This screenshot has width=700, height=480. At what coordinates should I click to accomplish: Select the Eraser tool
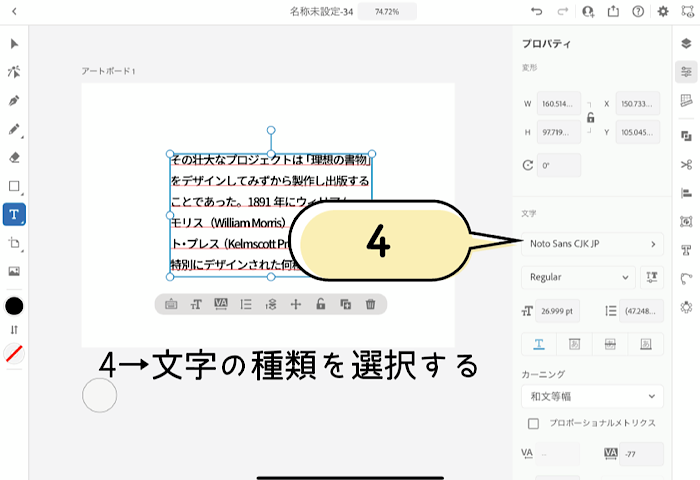[x=14, y=158]
